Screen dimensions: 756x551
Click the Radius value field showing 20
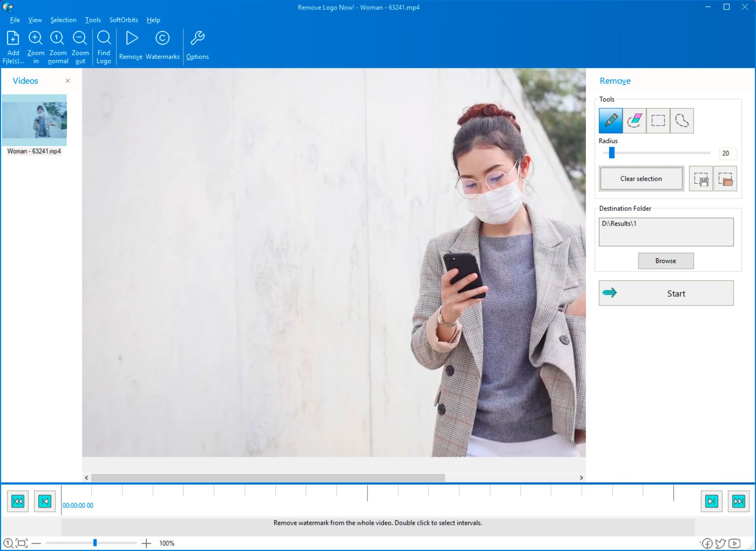coord(728,153)
